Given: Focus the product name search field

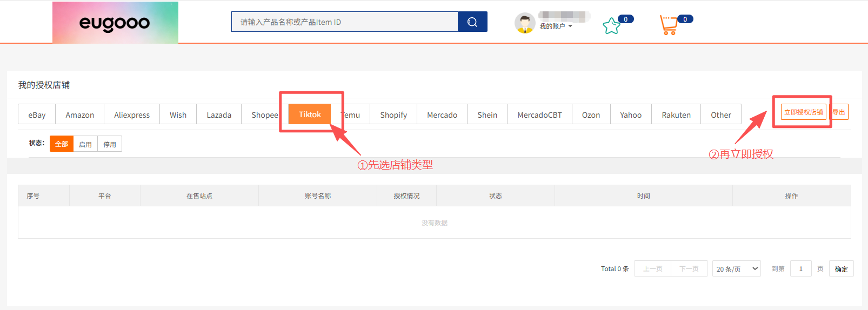Looking at the screenshot, I should (x=345, y=22).
